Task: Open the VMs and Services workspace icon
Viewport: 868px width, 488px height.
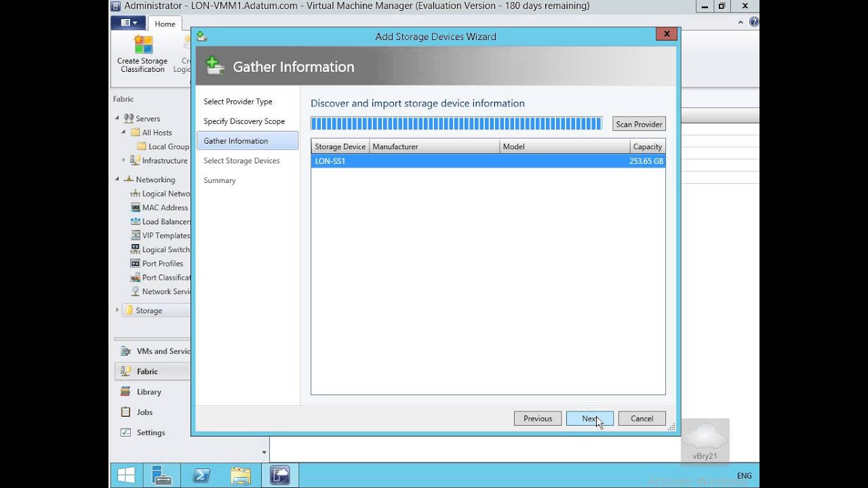Action: pyautogui.click(x=125, y=351)
